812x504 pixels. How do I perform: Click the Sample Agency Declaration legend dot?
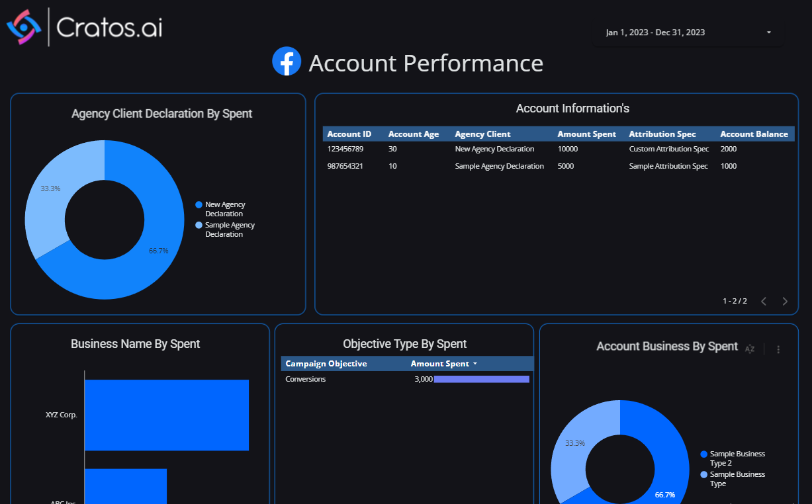pyautogui.click(x=199, y=226)
